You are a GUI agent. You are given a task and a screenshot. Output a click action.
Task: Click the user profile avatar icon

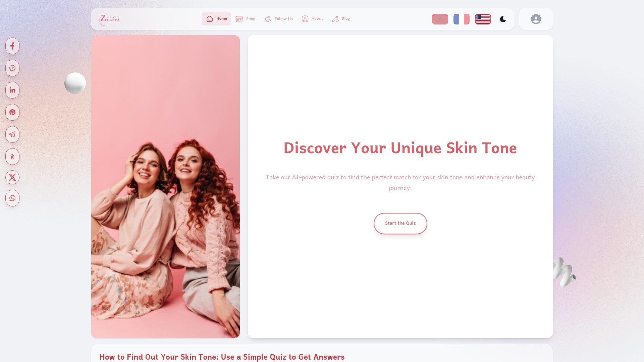[536, 19]
